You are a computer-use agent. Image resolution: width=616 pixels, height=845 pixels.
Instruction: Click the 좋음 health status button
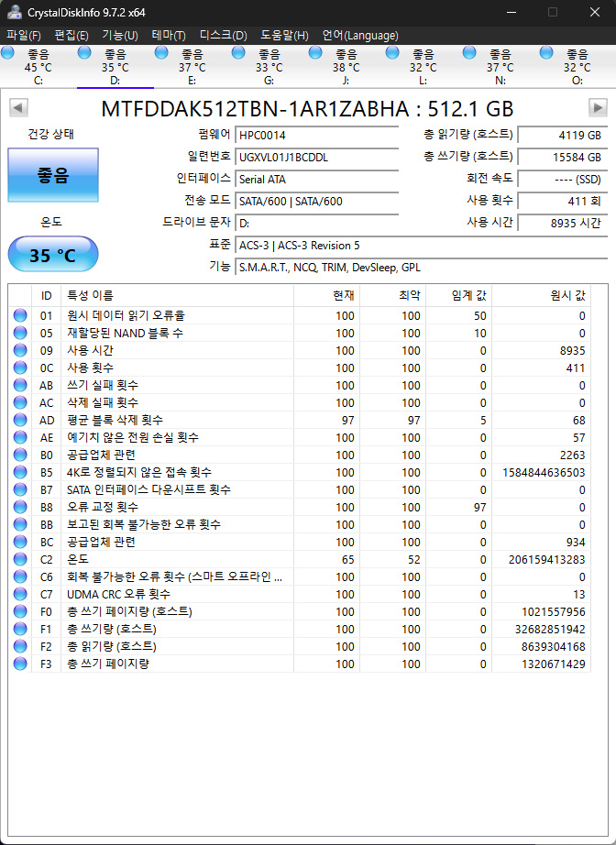click(53, 175)
